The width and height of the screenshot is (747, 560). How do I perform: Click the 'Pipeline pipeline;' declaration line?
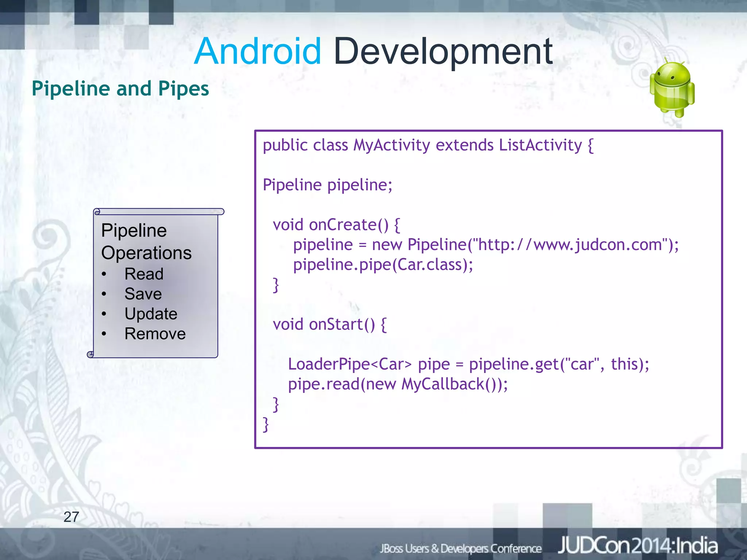coord(328,185)
